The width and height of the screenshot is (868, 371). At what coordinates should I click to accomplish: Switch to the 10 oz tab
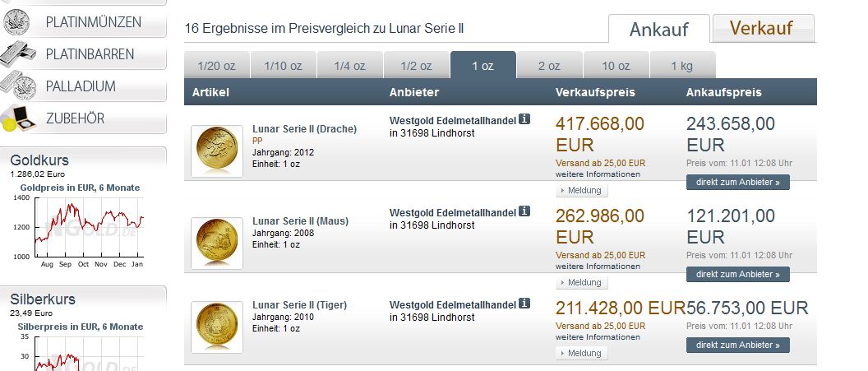point(616,66)
